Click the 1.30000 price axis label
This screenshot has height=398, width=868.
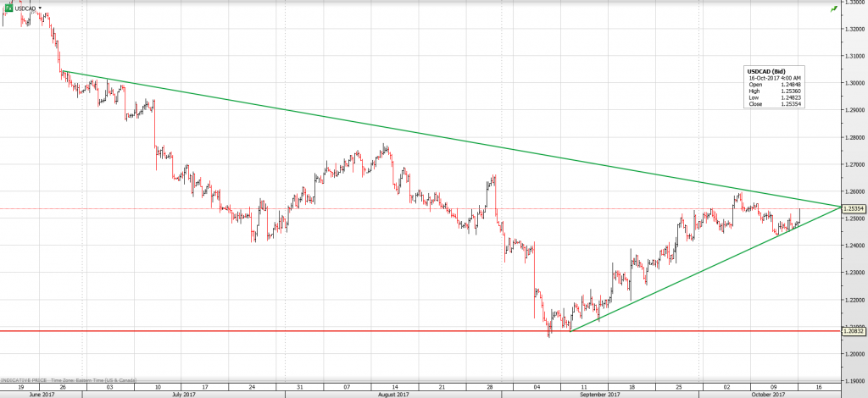click(x=853, y=83)
